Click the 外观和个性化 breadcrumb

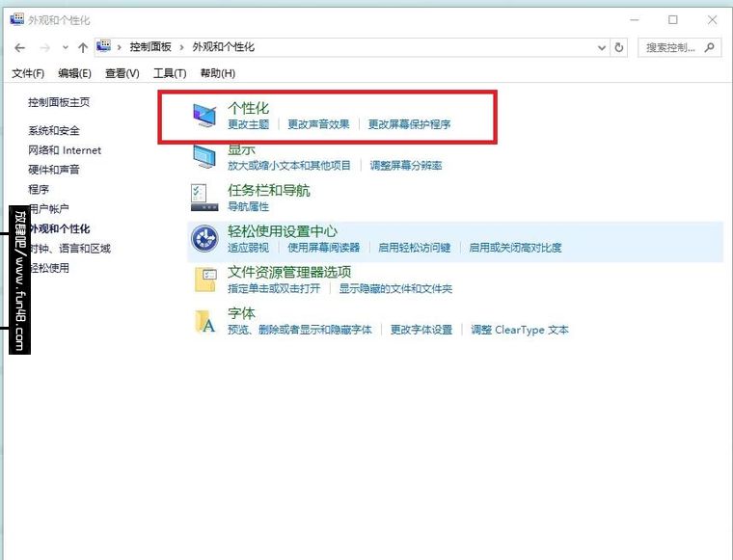[224, 47]
